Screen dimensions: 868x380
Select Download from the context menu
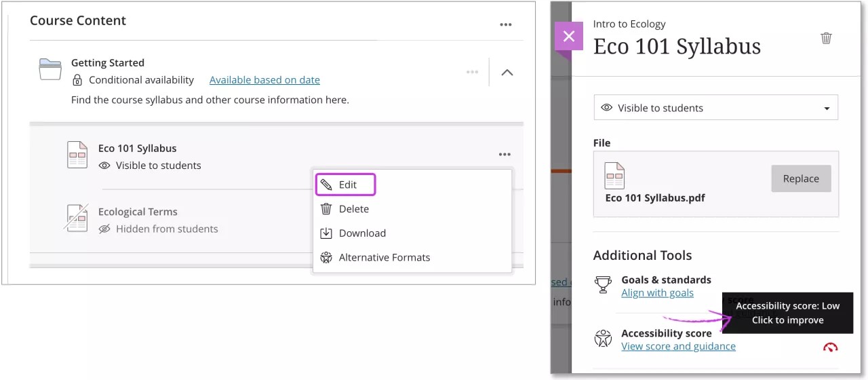pyautogui.click(x=361, y=233)
